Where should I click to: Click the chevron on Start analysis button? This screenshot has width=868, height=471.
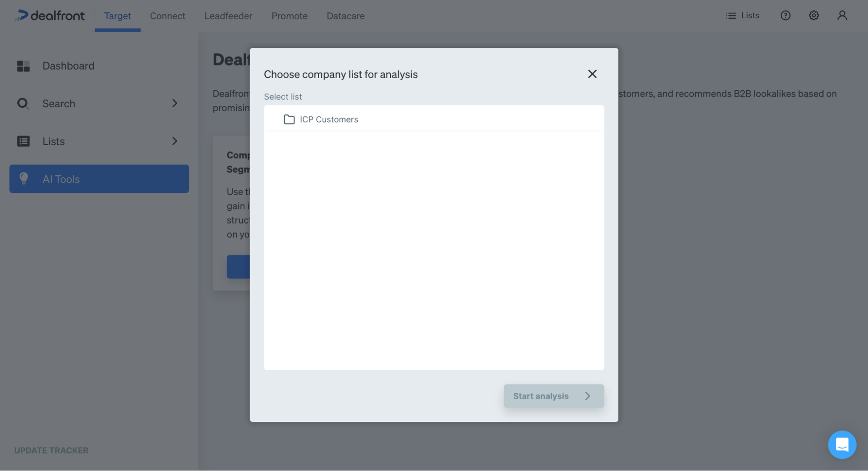click(588, 396)
